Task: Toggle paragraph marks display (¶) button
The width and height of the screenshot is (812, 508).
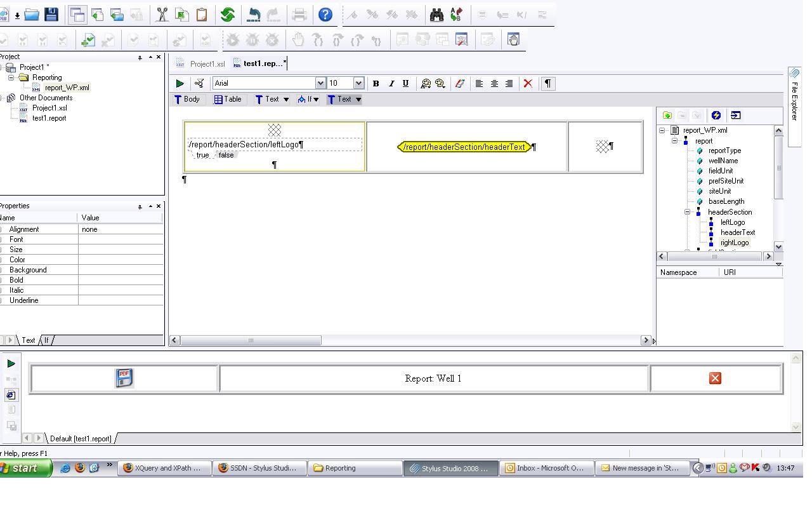Action: tap(548, 83)
